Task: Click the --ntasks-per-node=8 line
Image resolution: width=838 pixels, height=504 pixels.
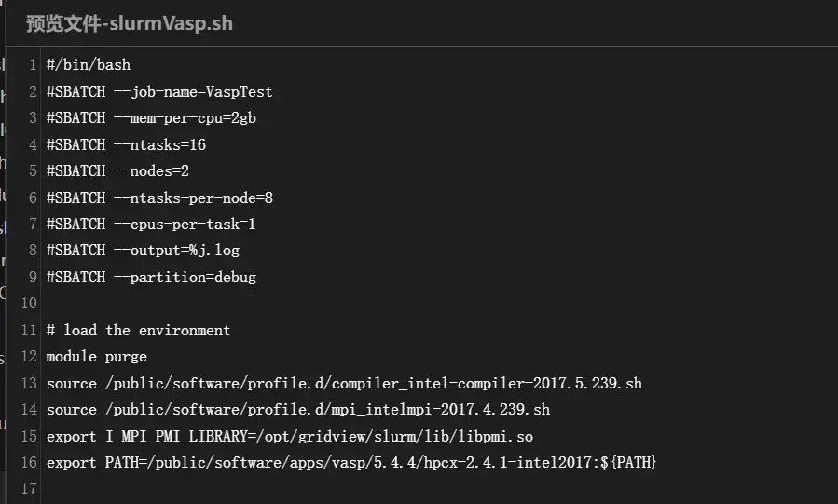Action: click(159, 198)
